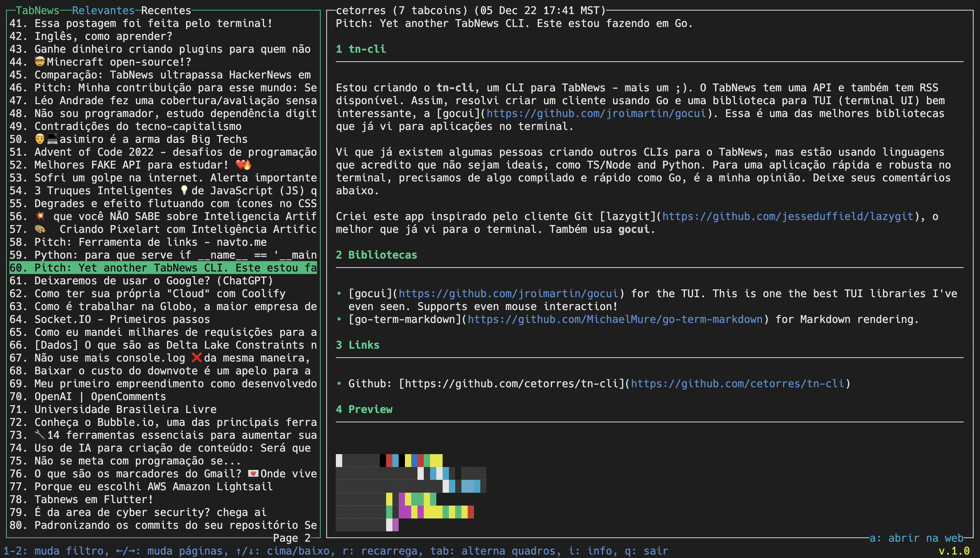This screenshot has width=980, height=558.
Task: Select post 47 about Léo Andrade
Action: (163, 101)
